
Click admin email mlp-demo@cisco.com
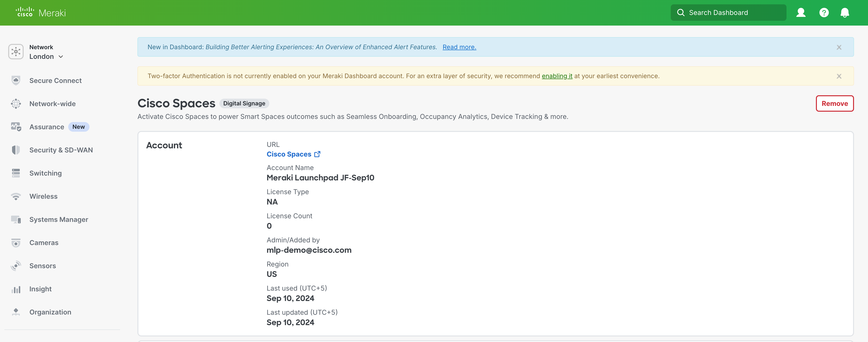click(309, 250)
